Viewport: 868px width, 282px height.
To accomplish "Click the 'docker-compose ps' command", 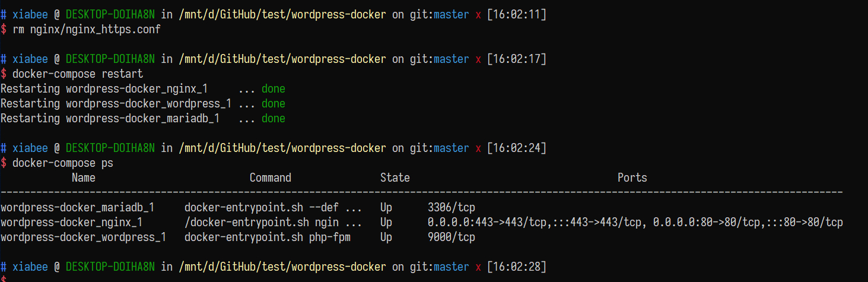I will [63, 163].
